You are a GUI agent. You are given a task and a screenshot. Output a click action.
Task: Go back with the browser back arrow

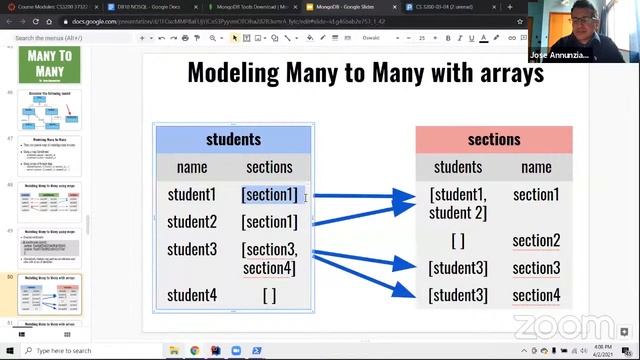9,22
